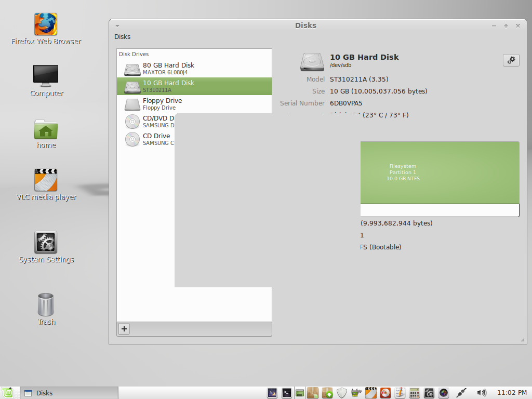The image size is (532, 399).
Task: Select the Floppy Drive entry
Action: pos(194,104)
